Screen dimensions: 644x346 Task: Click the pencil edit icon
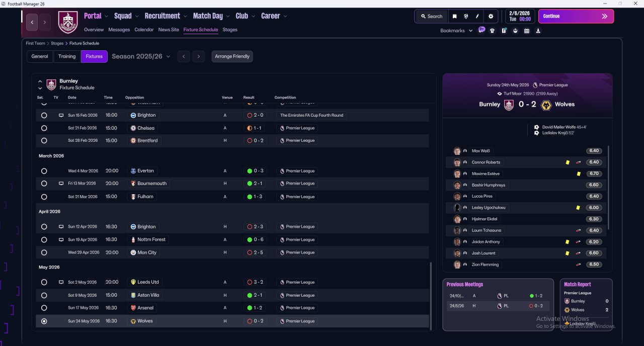tap(478, 16)
